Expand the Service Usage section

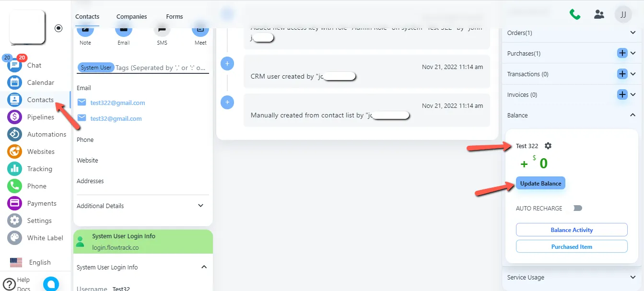point(633,277)
